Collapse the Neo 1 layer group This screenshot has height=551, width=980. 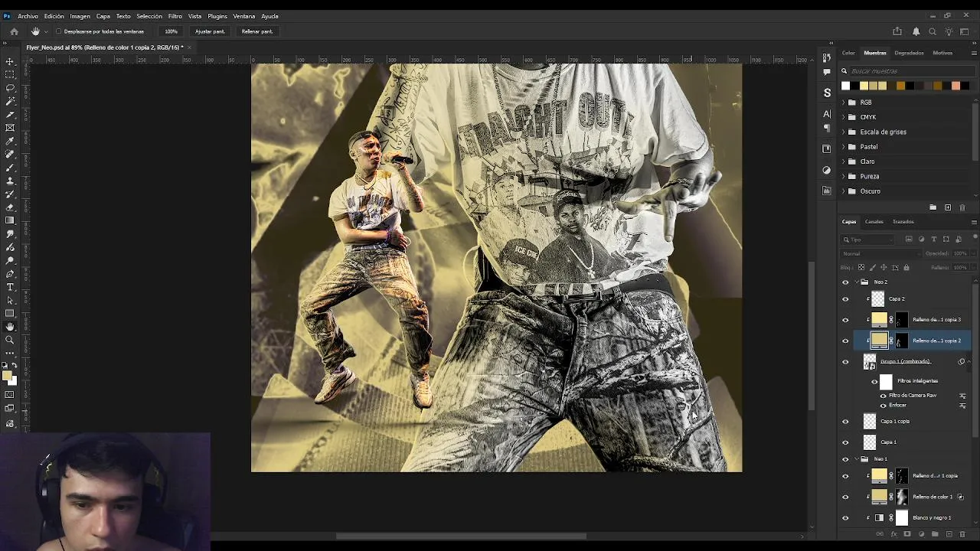pyautogui.click(x=856, y=459)
